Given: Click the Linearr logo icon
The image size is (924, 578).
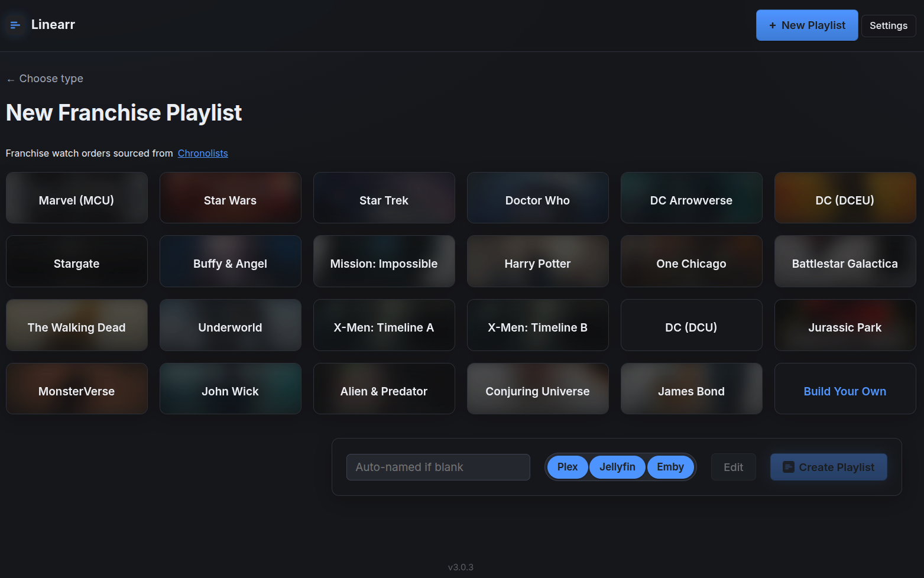Looking at the screenshot, I should (15, 25).
